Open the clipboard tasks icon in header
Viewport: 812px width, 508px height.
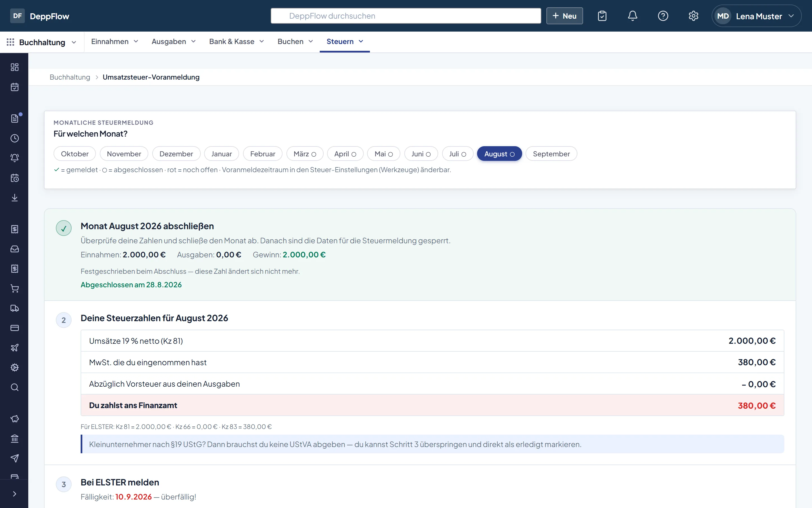(x=602, y=16)
